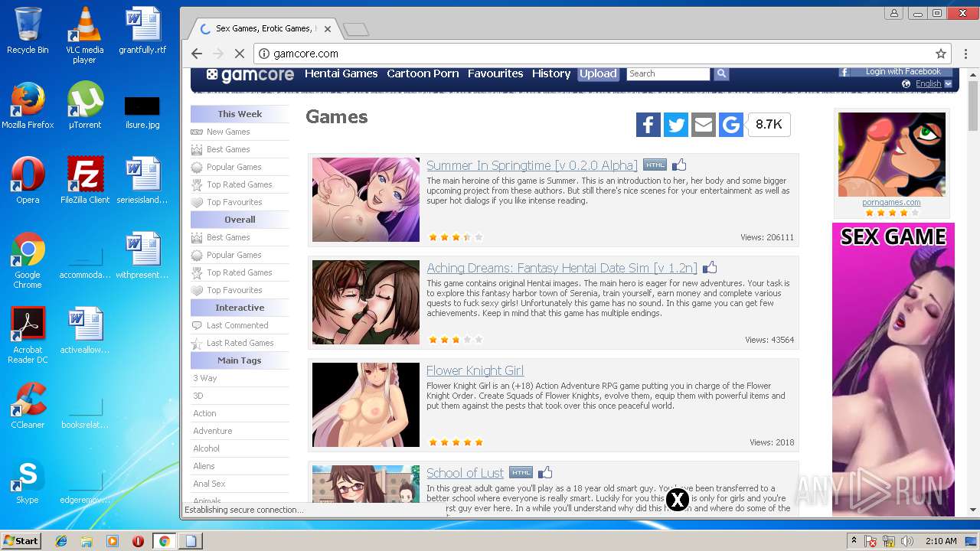The width and height of the screenshot is (980, 551).
Task: Bookmark this page with the star icon
Action: [x=941, y=54]
